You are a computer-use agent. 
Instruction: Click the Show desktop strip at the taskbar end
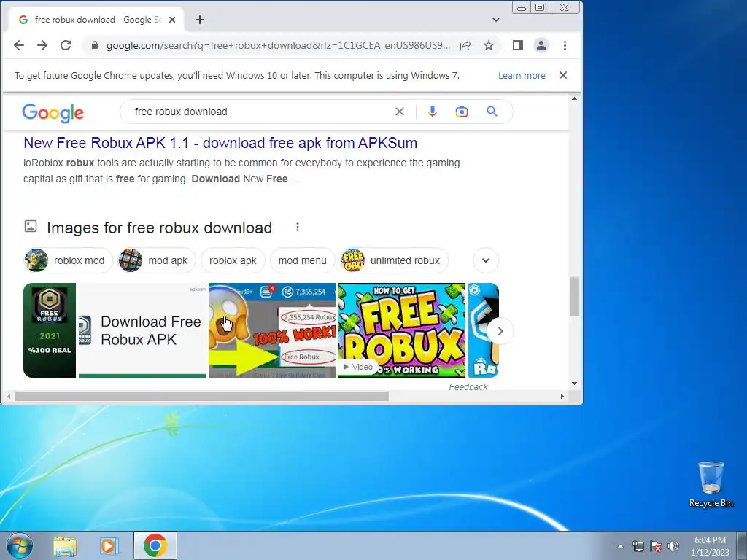pyautogui.click(x=742, y=545)
